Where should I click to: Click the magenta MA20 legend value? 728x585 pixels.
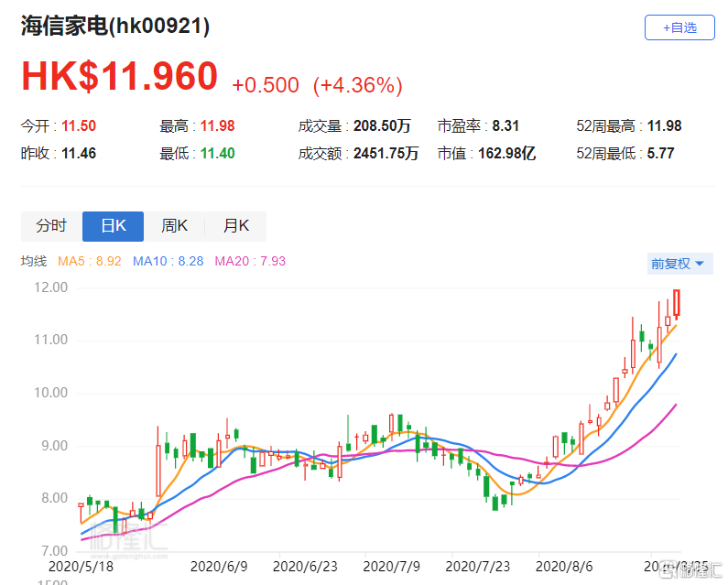(x=250, y=262)
